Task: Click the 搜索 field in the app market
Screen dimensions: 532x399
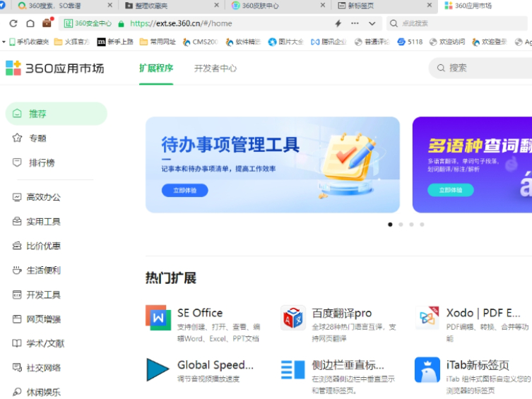Action: 480,68
